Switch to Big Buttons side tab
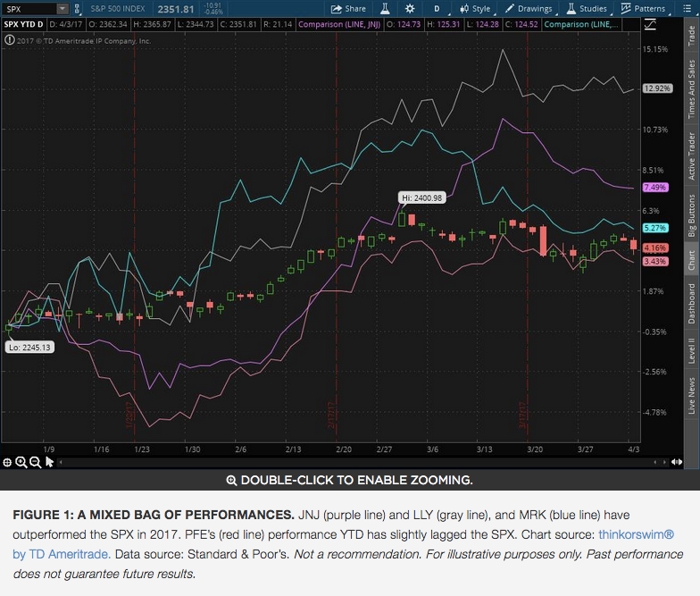Screen dimensions: 700x596 (x=691, y=215)
